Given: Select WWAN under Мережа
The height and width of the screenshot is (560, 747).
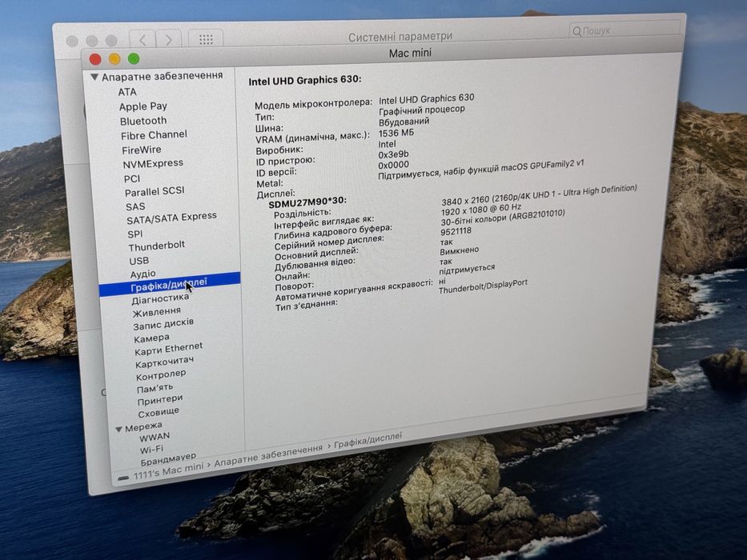Looking at the screenshot, I should 155,437.
